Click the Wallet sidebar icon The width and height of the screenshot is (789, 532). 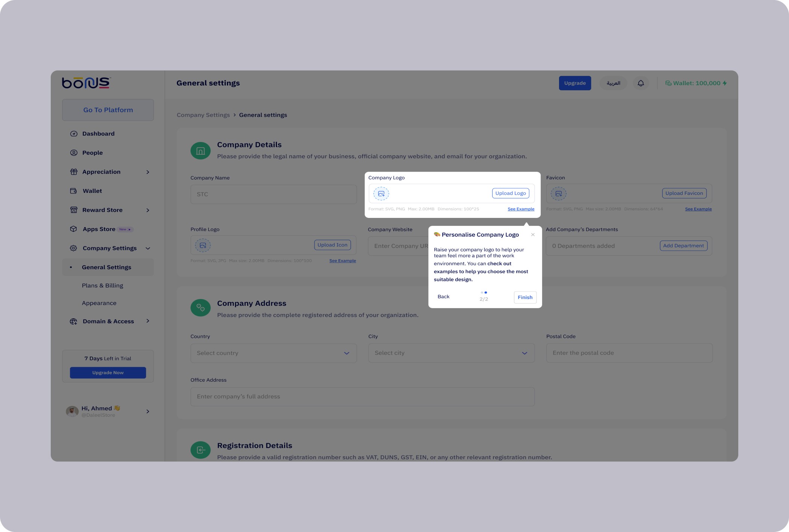click(74, 191)
